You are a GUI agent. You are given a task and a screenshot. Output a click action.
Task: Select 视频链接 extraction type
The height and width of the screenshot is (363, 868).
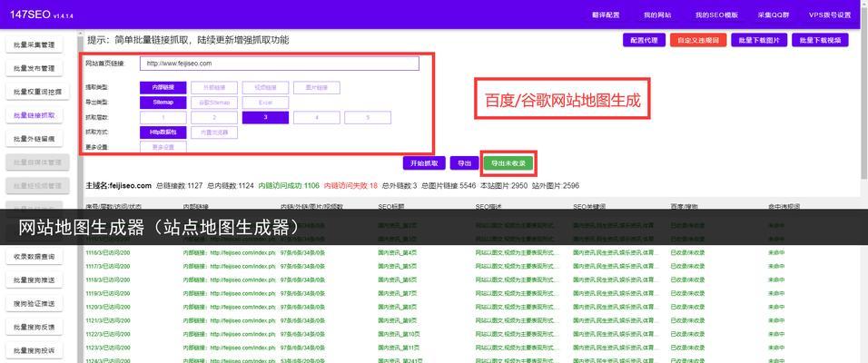click(265, 87)
